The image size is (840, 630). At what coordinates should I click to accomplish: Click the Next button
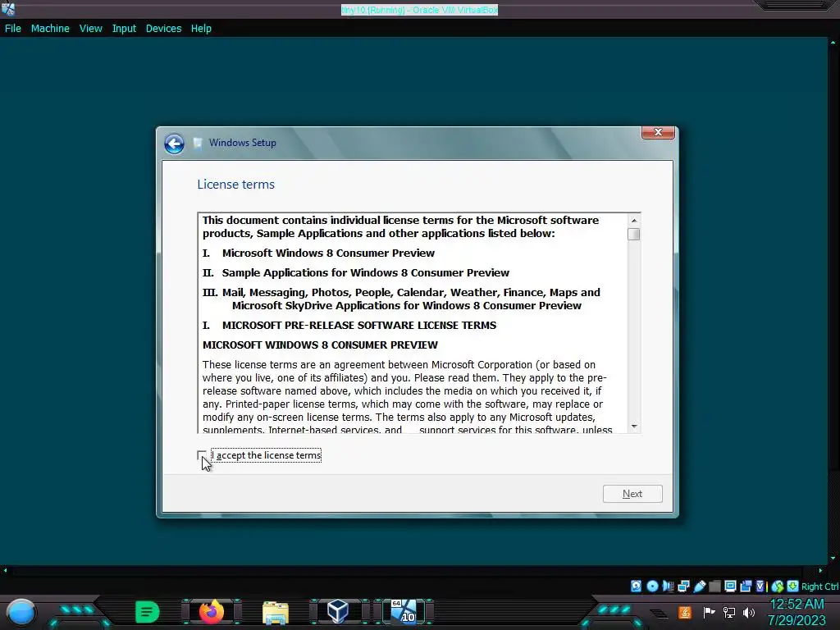click(x=632, y=494)
